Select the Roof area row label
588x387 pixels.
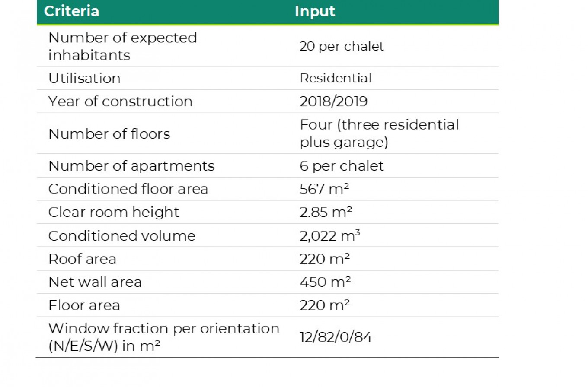tap(82, 259)
